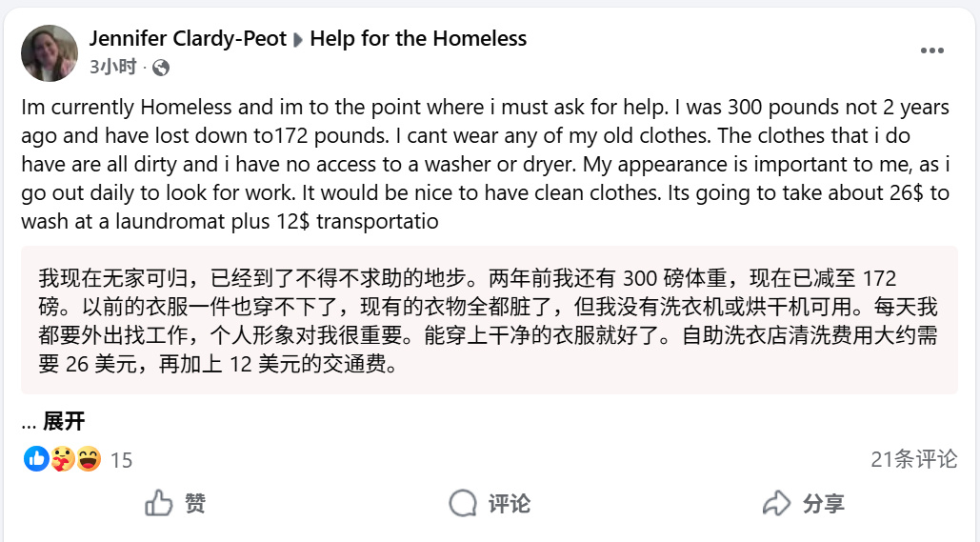Click the translated Chinese text box
Image resolution: width=980 pixels, height=542 pixels.
tap(490, 320)
